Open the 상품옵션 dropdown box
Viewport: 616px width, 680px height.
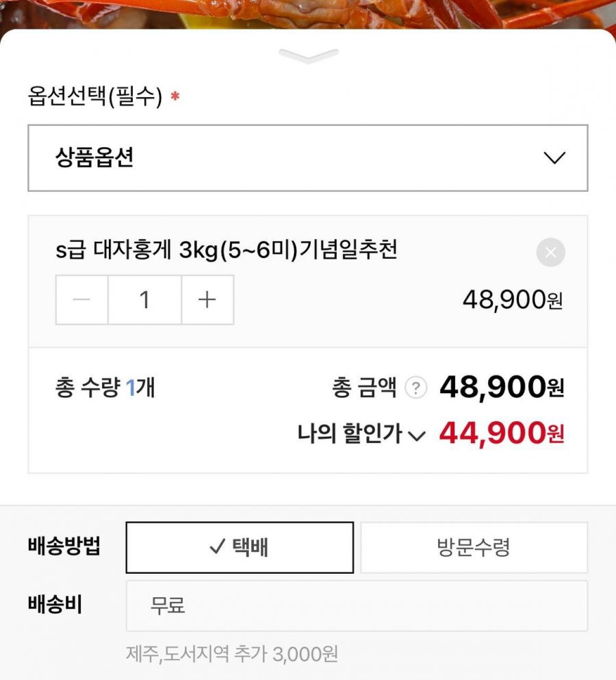(x=307, y=158)
